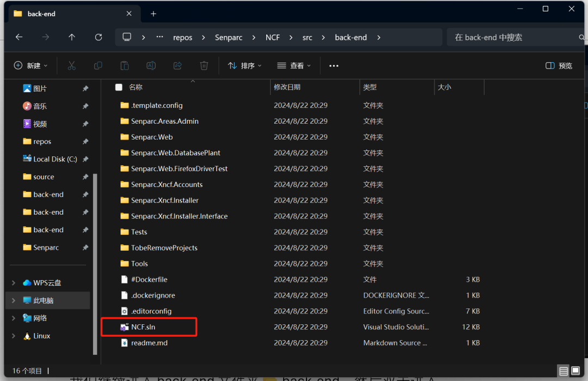Open the 查看 view dropdown
This screenshot has width=588, height=381.
pos(294,66)
